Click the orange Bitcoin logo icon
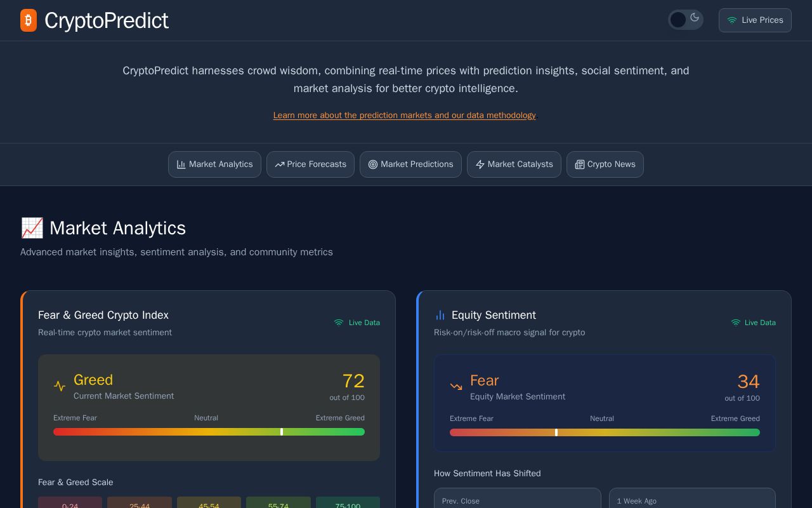 (x=29, y=20)
